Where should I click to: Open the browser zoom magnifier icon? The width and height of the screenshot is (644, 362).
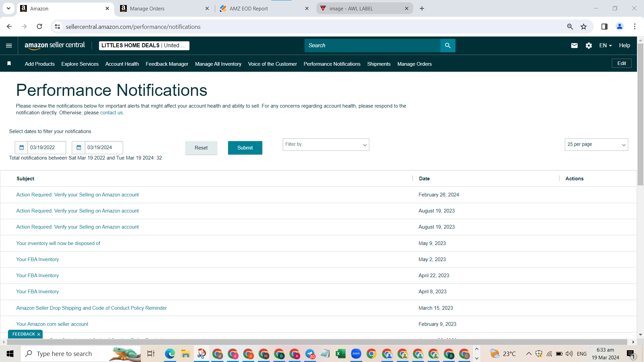570,26
